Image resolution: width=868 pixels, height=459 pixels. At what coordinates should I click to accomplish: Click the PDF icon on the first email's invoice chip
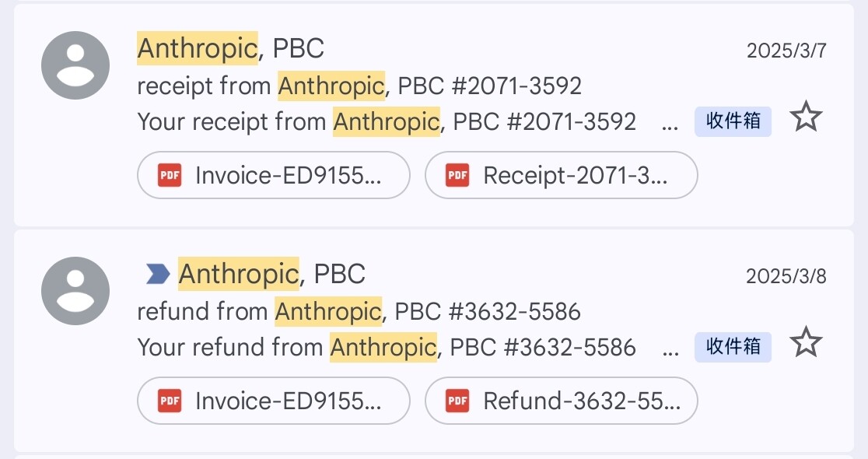click(x=170, y=176)
